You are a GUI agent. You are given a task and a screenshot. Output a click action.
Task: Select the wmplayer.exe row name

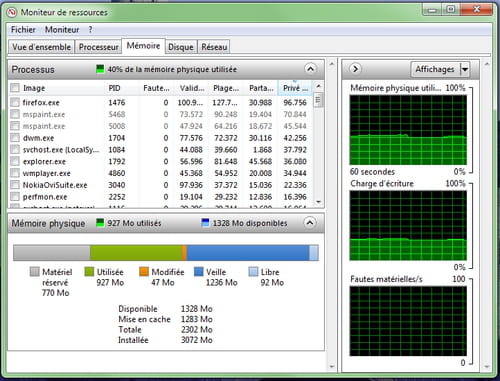coord(47,173)
